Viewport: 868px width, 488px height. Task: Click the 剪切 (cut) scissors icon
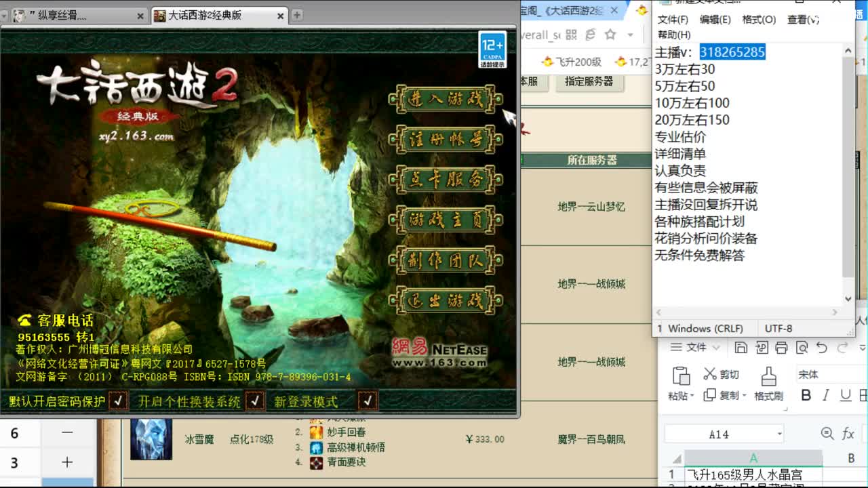coord(710,373)
